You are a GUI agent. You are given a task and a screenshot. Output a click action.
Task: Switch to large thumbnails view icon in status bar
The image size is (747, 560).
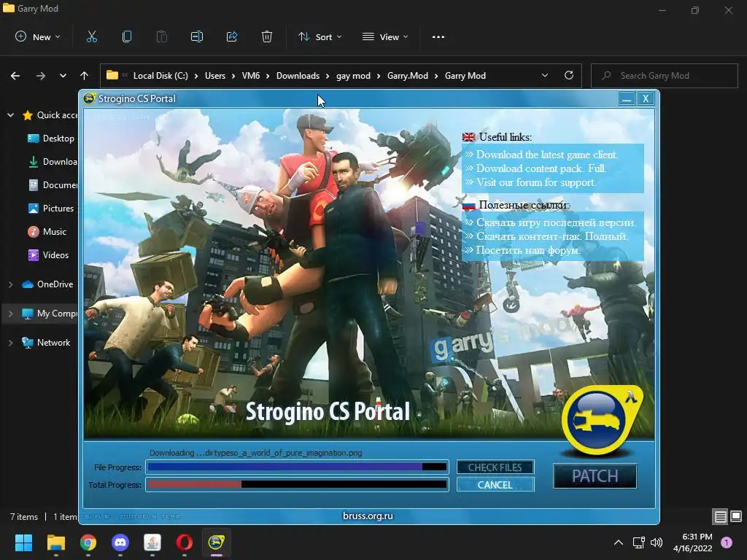point(736,516)
